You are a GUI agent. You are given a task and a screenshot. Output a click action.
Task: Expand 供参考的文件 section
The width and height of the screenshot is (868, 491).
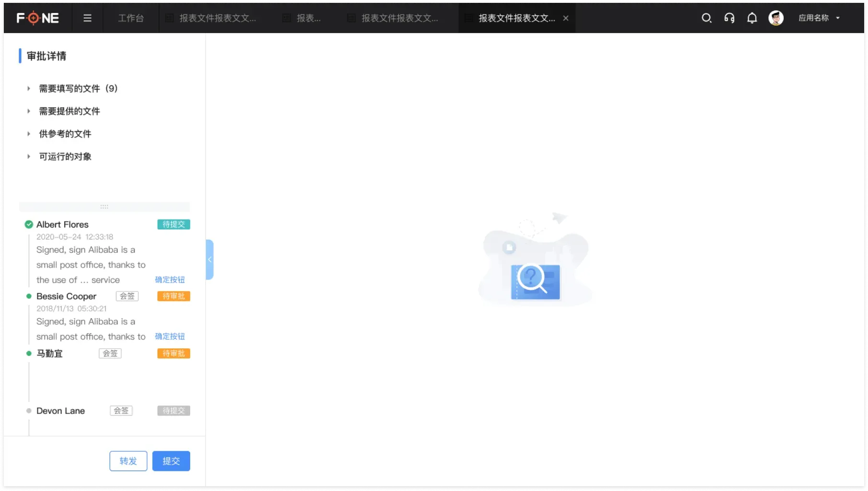29,134
